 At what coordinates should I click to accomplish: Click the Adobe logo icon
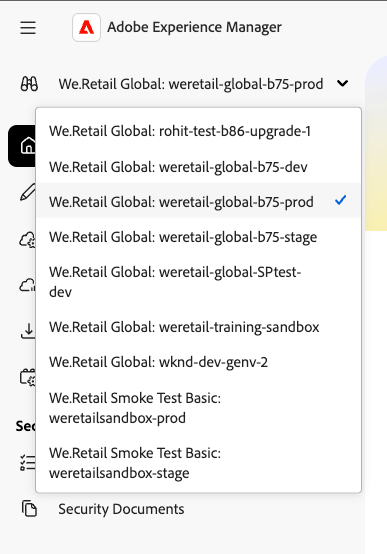click(x=86, y=28)
